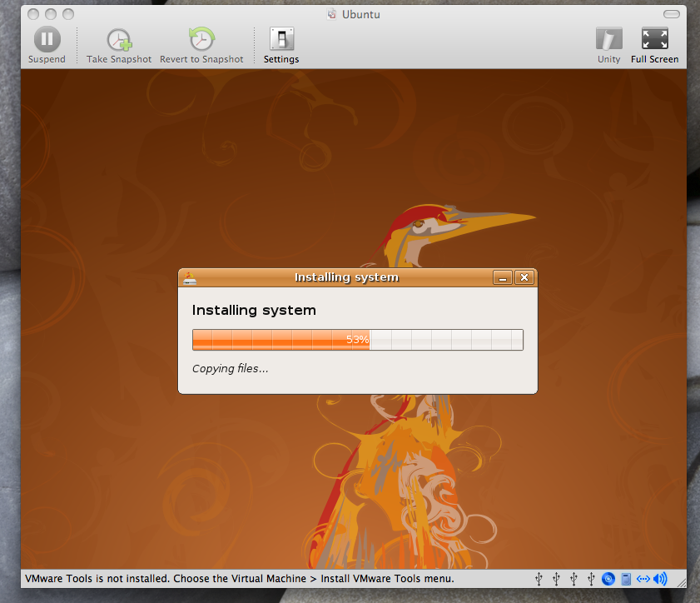Click the "Installing system" heading inside the dialog

pos(254,310)
